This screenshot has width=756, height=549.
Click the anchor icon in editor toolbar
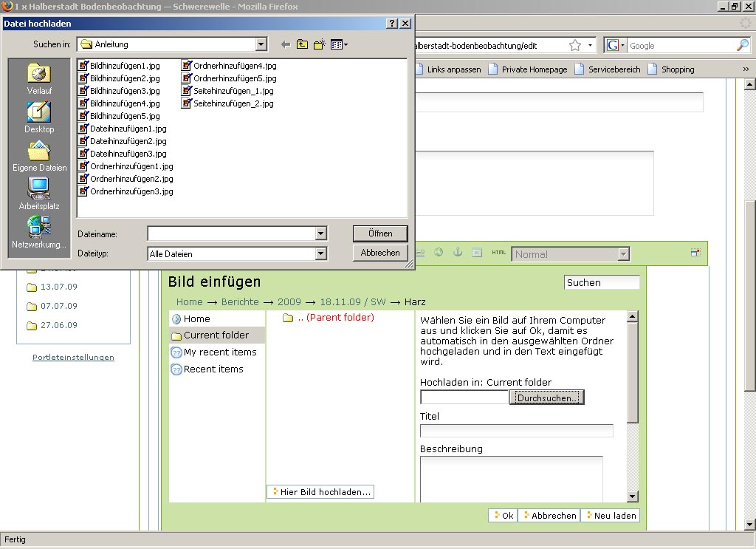point(457,253)
